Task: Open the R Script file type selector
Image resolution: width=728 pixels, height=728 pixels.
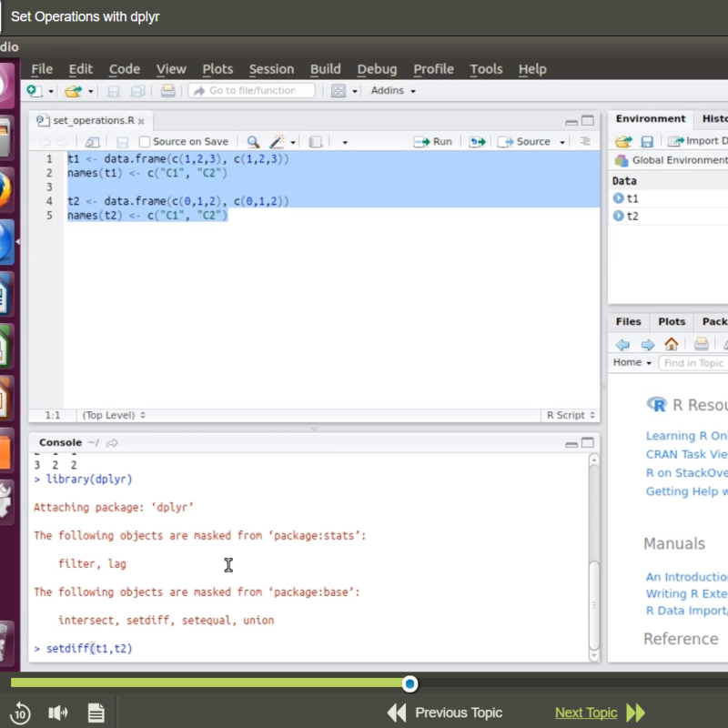Action: click(x=571, y=415)
